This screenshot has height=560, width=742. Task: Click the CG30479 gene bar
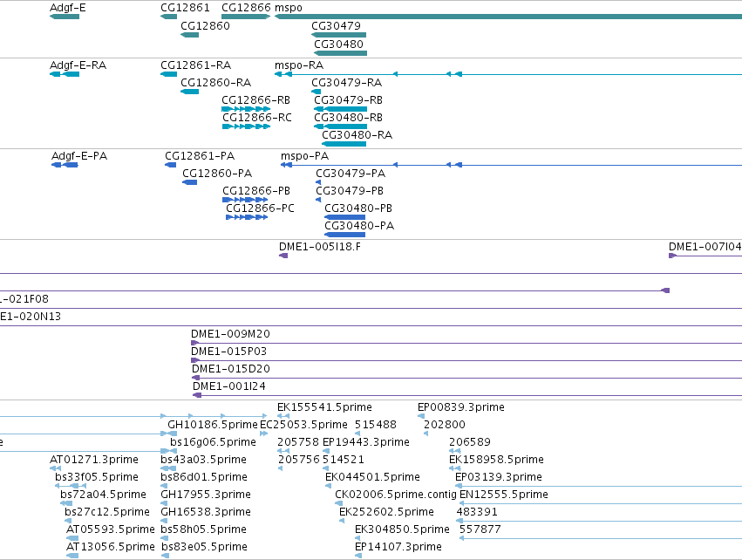point(339,35)
